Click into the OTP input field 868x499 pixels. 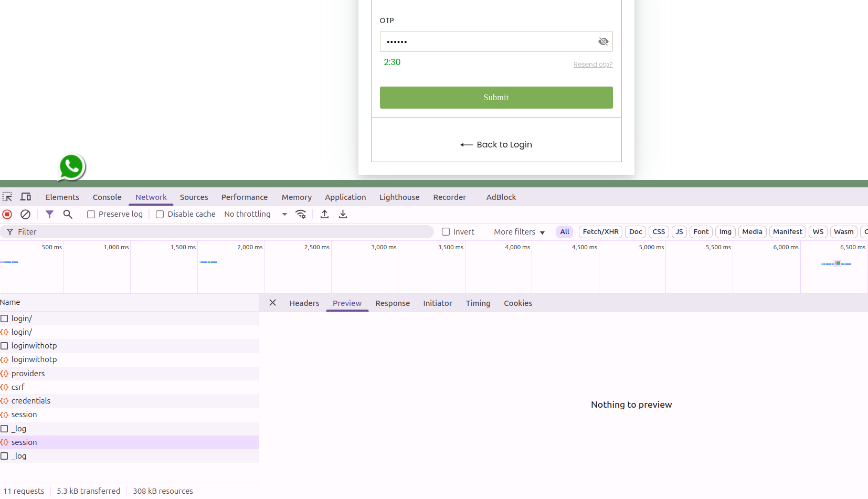pos(496,41)
